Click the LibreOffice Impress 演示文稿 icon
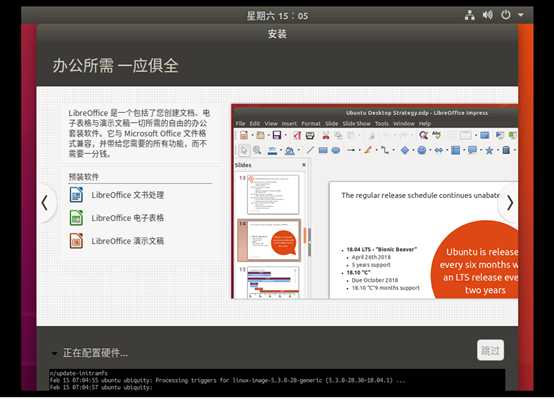This screenshot has width=554, height=399. pos(76,241)
